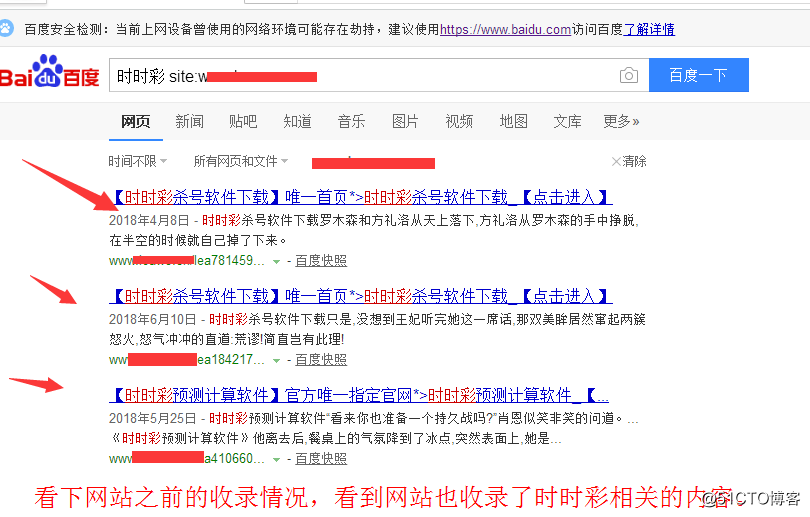The height and width of the screenshot is (517, 810).
Task: Open the https://www.baidu.com link
Action: [505, 29]
